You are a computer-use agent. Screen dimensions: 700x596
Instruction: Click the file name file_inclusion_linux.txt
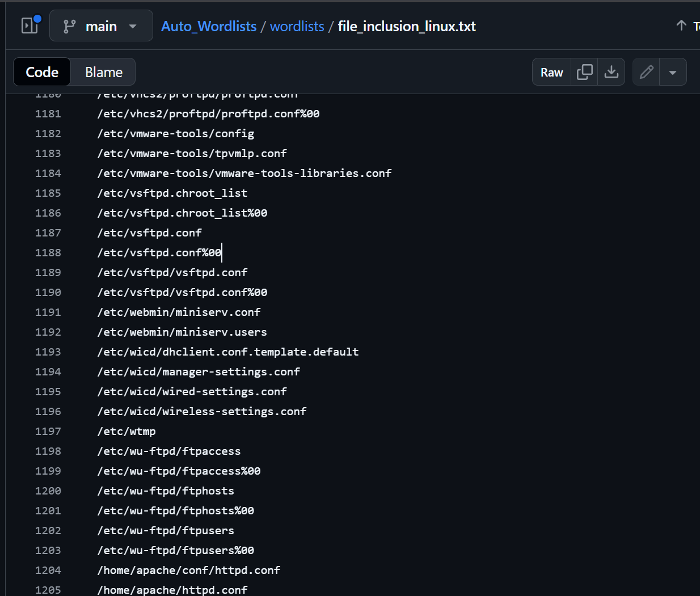click(406, 26)
